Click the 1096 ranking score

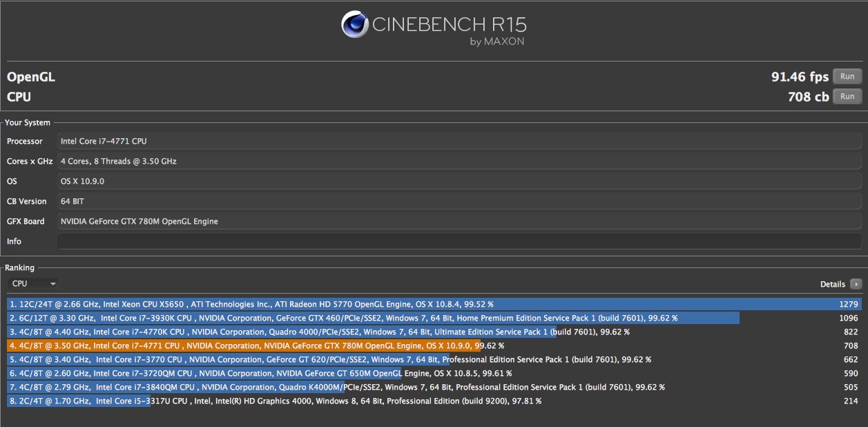tap(848, 318)
